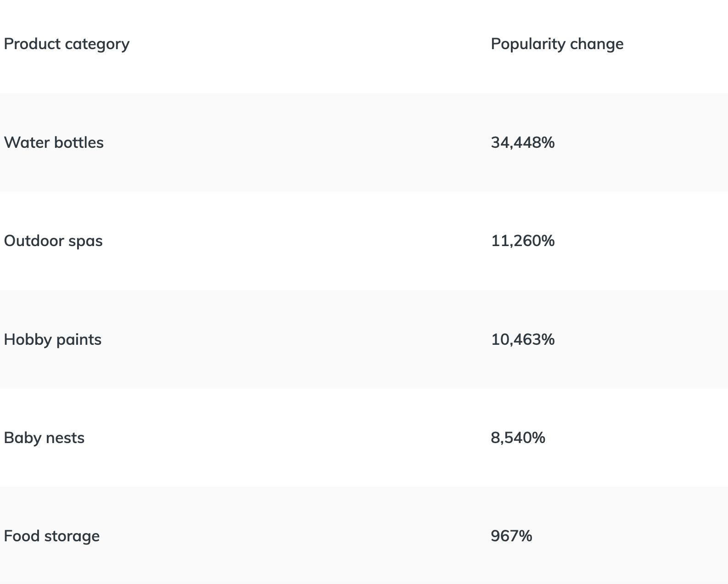Click the Outdoor spas category cell

coord(53,241)
